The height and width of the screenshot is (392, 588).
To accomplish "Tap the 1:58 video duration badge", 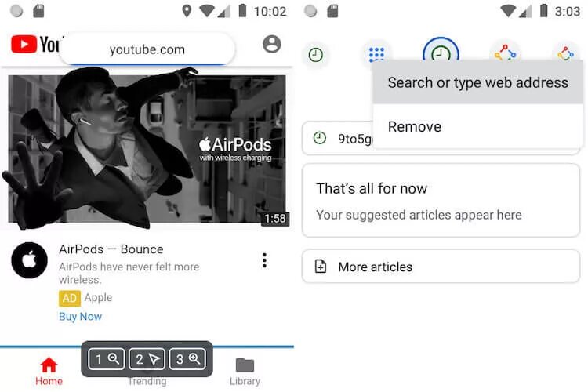I will coord(275,218).
